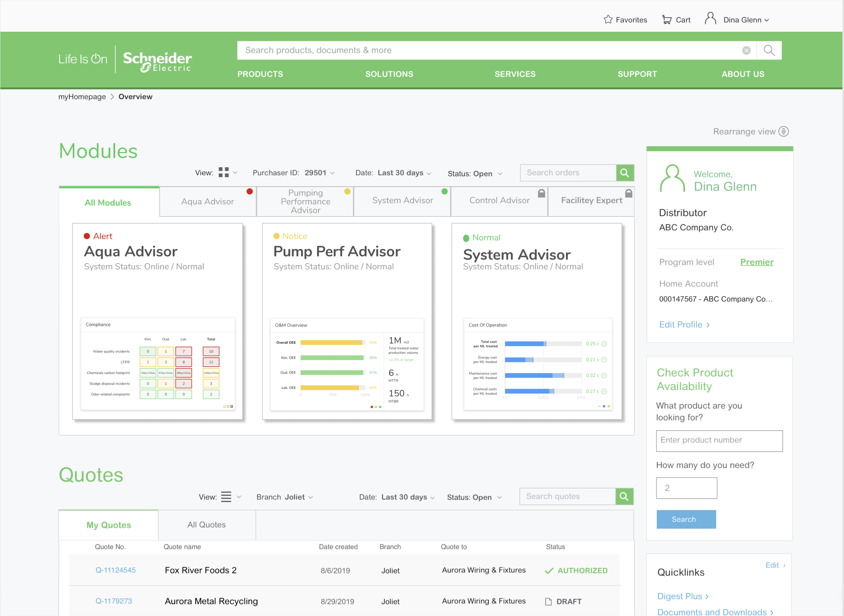The image size is (844, 616).
Task: Expand the Dina Glenn account dropdown
Action: pos(767,20)
